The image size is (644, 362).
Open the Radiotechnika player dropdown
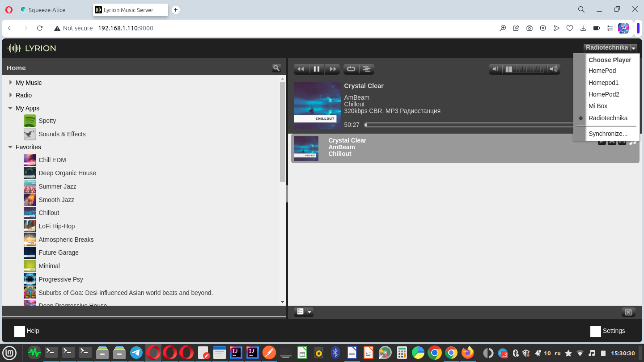point(610,48)
